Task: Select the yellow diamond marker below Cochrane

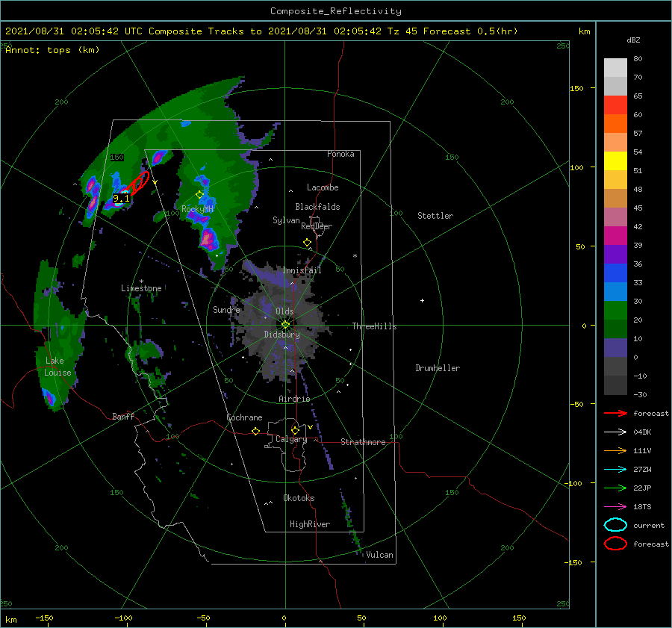Action: pos(255,431)
